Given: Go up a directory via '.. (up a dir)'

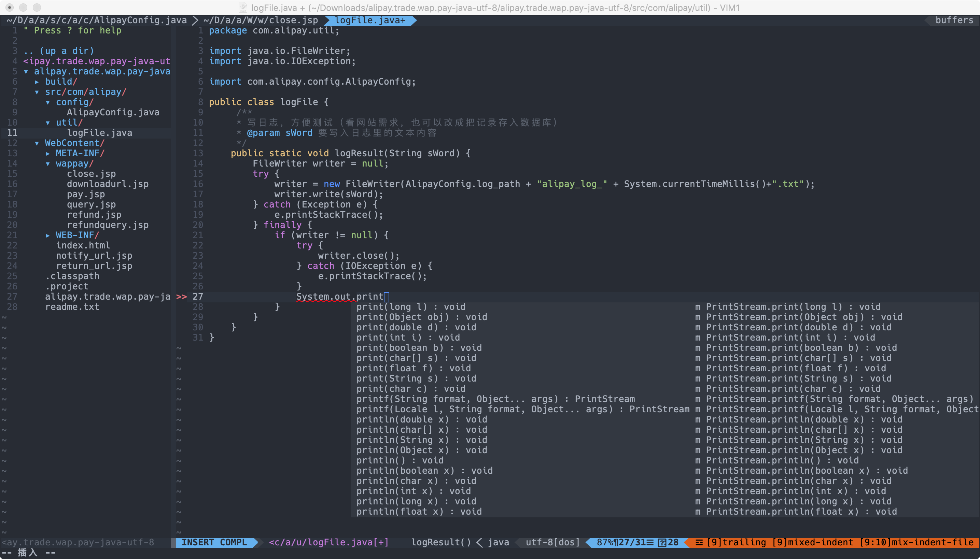Looking at the screenshot, I should pyautogui.click(x=58, y=51).
